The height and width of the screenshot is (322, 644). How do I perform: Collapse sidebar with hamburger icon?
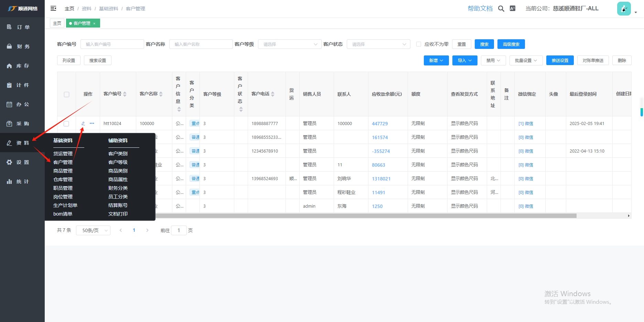(53, 8)
